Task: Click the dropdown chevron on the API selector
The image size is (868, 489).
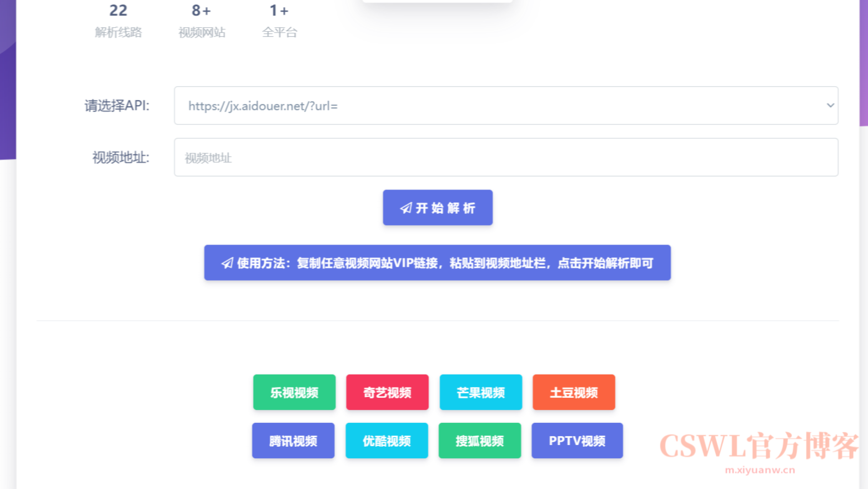Action: click(x=830, y=106)
